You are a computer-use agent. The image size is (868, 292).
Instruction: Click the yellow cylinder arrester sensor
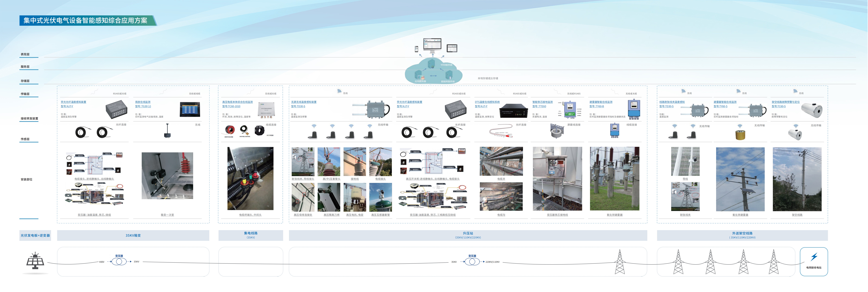(x=740, y=135)
